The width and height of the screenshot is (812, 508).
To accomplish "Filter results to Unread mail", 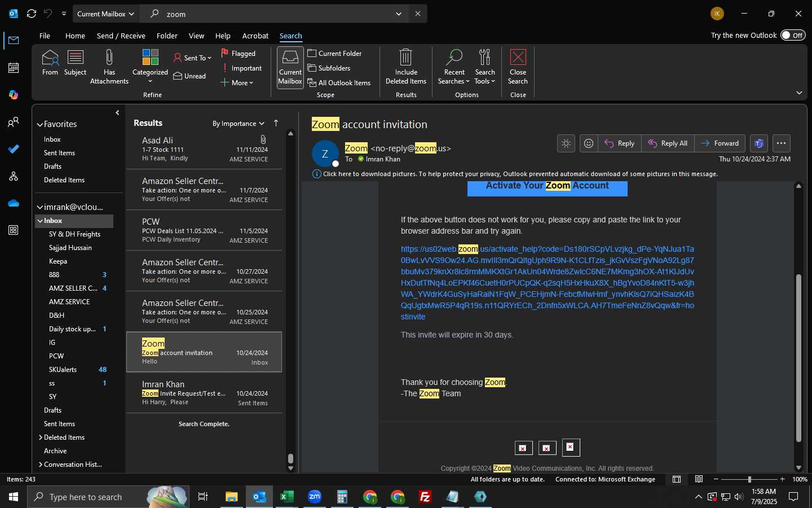I will click(x=189, y=76).
